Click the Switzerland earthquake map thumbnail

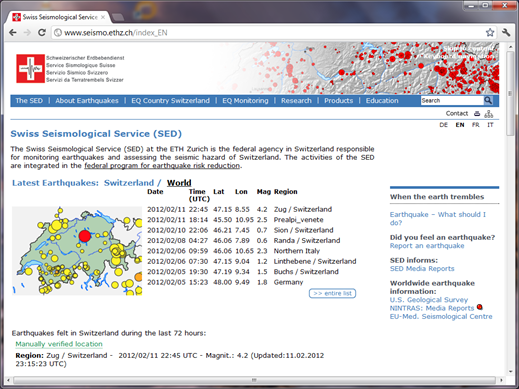77,251
